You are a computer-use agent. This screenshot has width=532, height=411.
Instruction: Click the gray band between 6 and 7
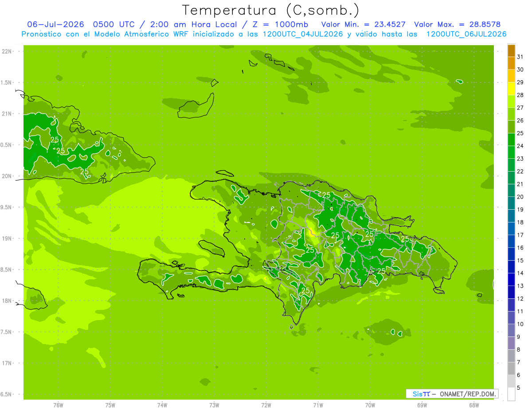(x=511, y=369)
